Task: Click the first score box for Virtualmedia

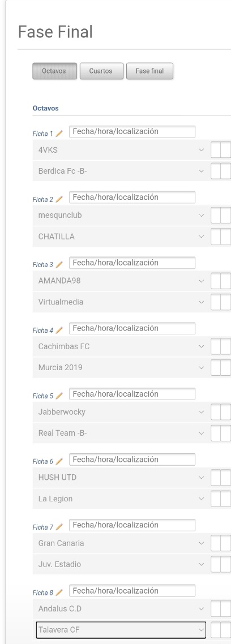Action: coord(216,302)
